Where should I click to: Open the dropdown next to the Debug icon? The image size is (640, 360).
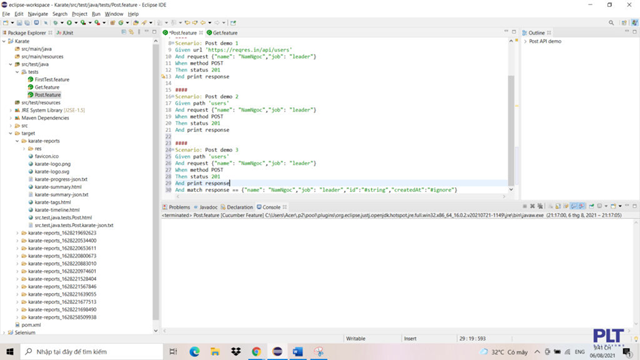coord(62,23)
